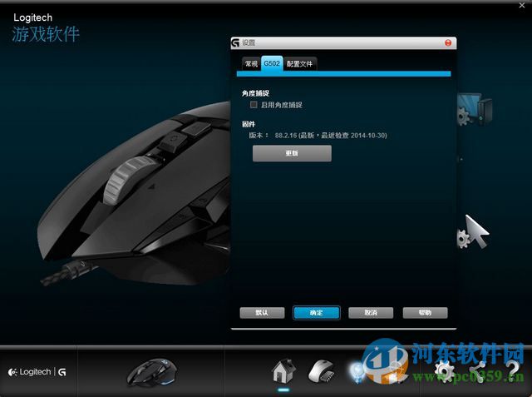The image size is (532, 397).
Task: Click the share icon in bottom bar
Action: coord(478,372)
